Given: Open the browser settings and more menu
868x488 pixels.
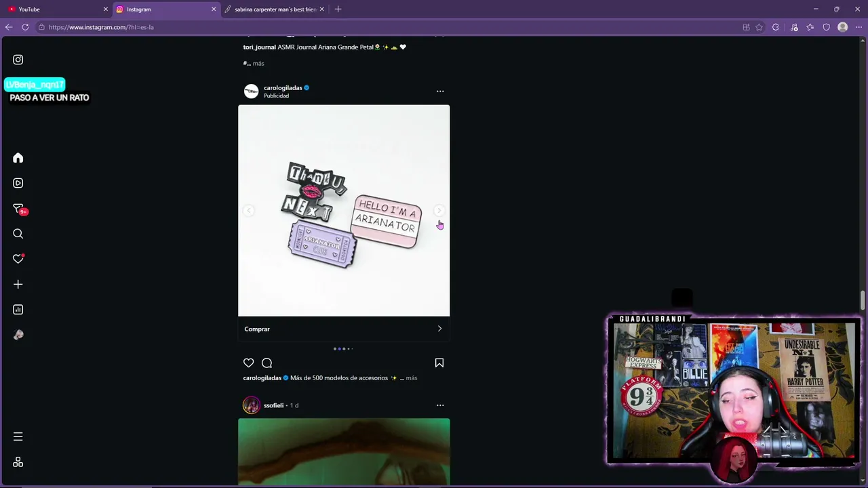Looking at the screenshot, I should tap(859, 27).
